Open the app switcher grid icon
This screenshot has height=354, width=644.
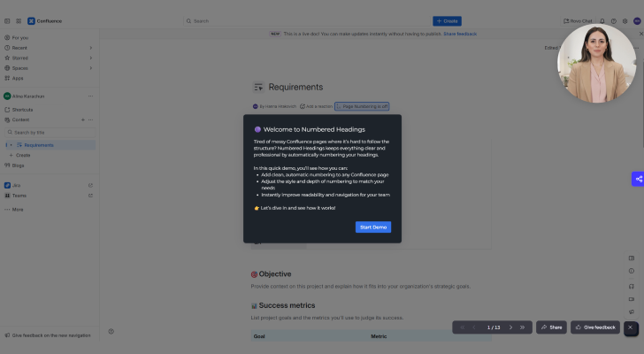pyautogui.click(x=19, y=21)
